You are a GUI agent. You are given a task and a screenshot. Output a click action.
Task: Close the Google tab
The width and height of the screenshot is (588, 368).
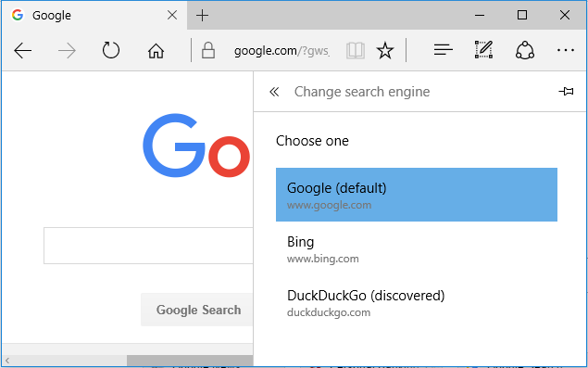point(172,15)
